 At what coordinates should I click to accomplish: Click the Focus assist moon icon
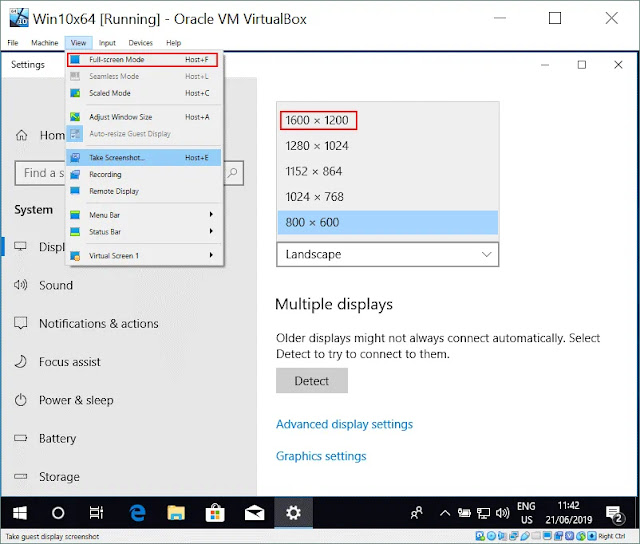coord(20,362)
